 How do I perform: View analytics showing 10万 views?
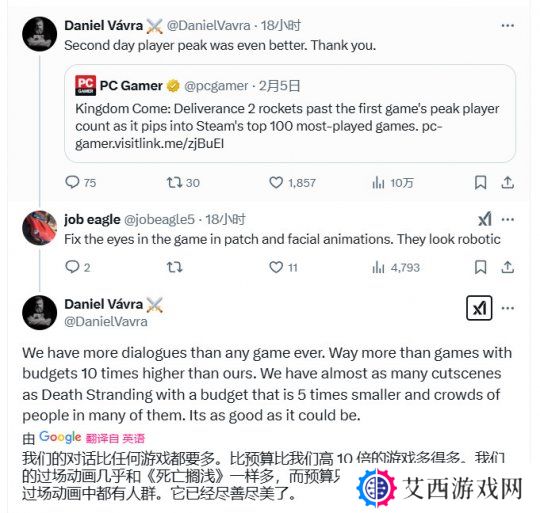[393, 183]
